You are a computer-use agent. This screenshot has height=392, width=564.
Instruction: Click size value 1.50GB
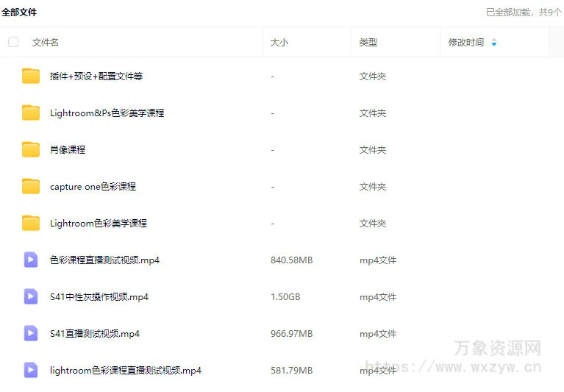pos(285,297)
